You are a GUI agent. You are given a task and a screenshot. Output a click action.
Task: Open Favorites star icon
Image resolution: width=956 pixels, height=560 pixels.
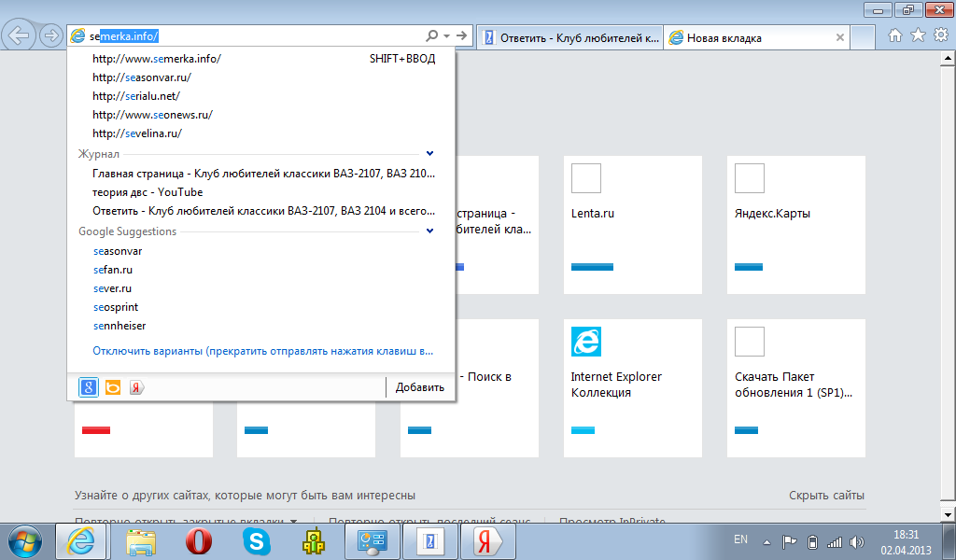917,35
